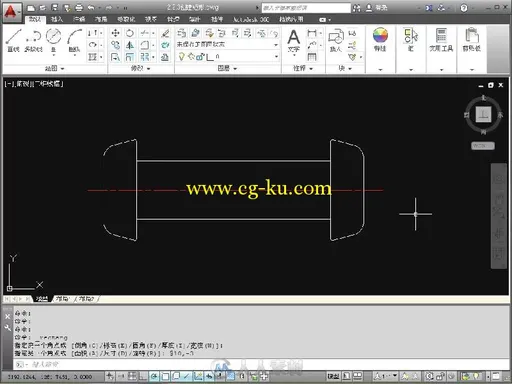The width and height of the screenshot is (512, 384).
Task: Toggle Ortho Mode in the status bar
Action: (x=143, y=376)
